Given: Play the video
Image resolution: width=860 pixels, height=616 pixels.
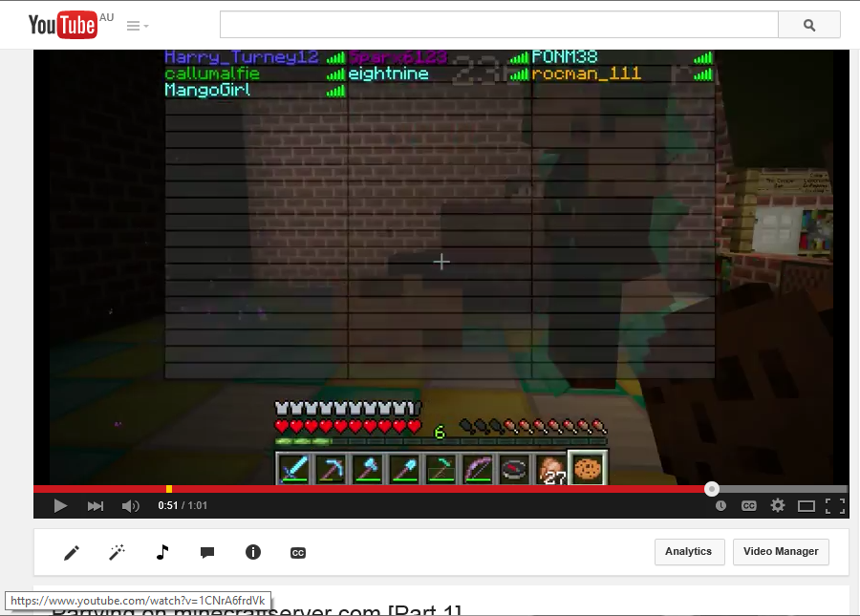Looking at the screenshot, I should click(60, 506).
